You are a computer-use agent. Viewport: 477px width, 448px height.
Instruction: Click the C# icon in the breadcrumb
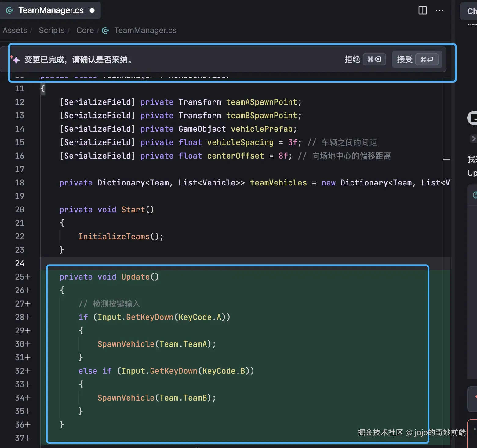tap(106, 31)
